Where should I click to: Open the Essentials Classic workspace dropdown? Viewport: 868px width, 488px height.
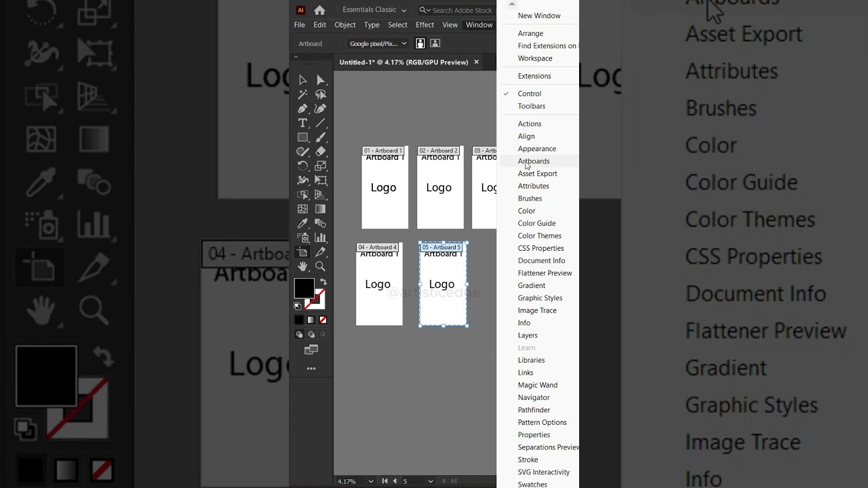pos(374,9)
